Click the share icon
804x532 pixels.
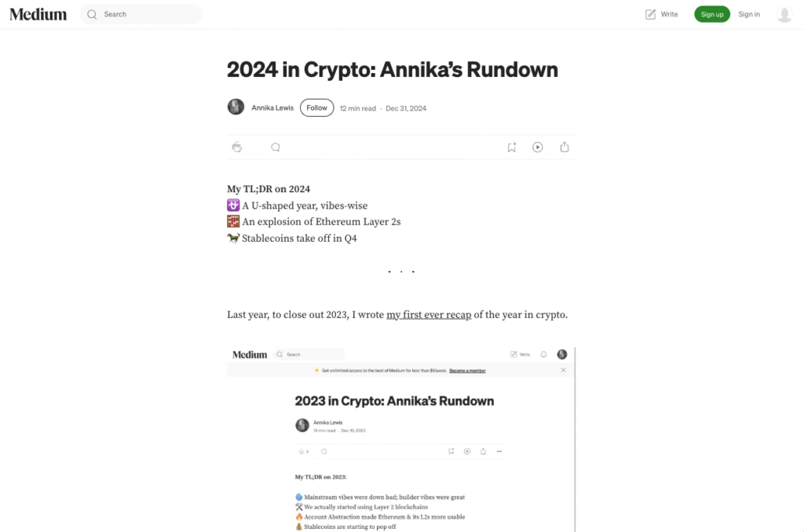point(565,147)
